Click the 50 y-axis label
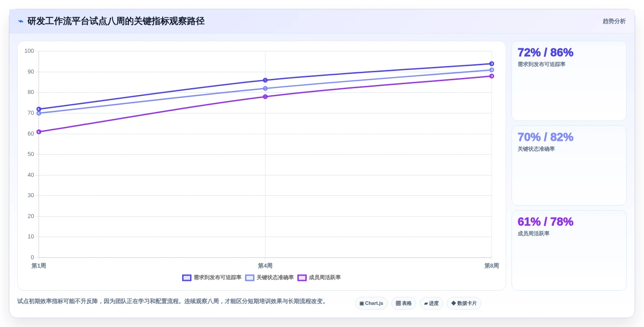Image resolution: width=644 pixels, height=327 pixels. 31,154
